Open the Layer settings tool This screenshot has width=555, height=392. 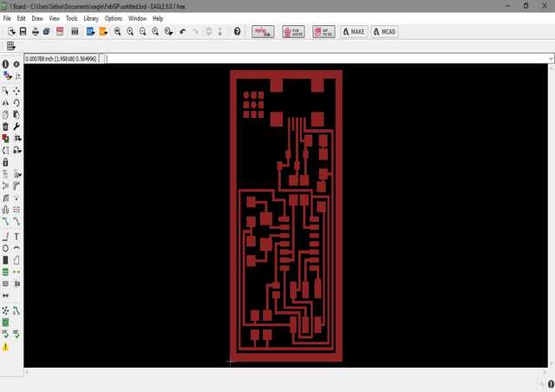click(7, 75)
